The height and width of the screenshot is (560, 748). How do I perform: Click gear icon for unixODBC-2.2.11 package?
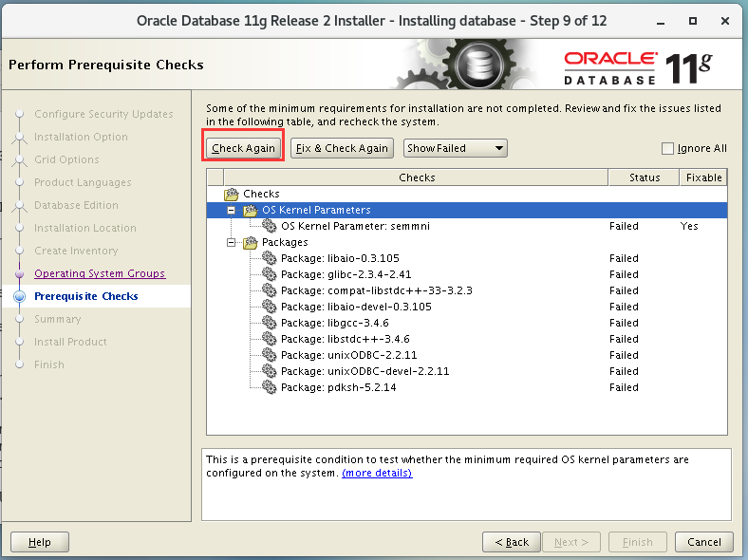(x=269, y=355)
